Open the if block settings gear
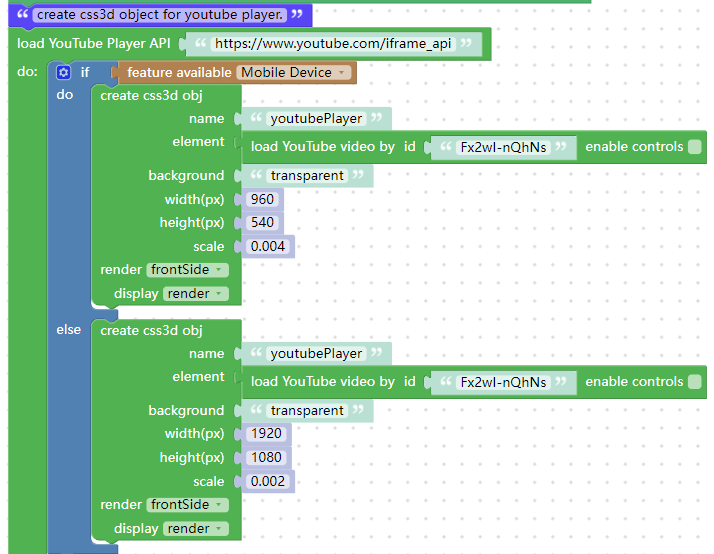 (63, 72)
